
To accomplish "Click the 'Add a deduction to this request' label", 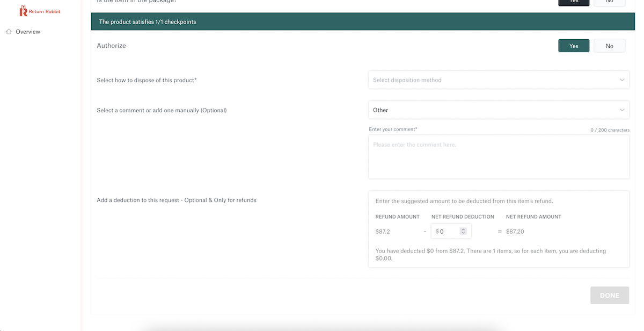I will (x=177, y=200).
